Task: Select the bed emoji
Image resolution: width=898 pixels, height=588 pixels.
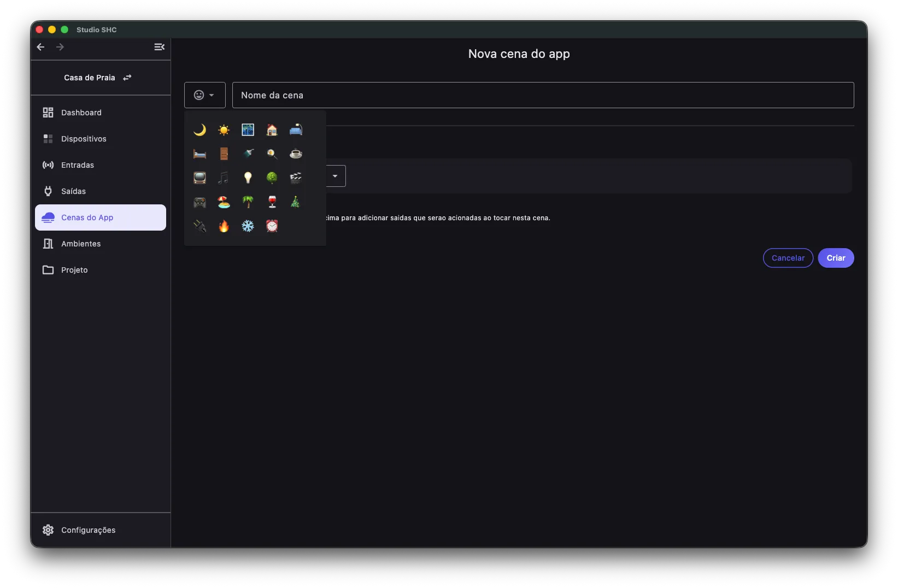Action: click(x=199, y=154)
